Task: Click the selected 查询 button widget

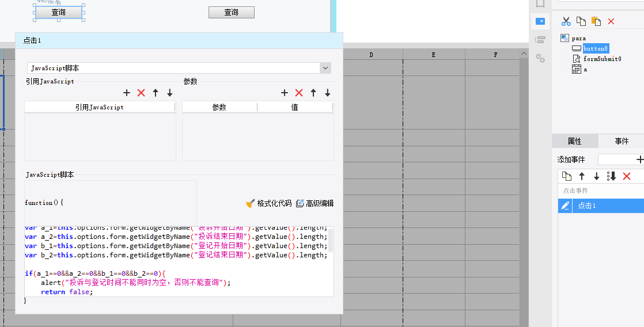Action: click(58, 12)
